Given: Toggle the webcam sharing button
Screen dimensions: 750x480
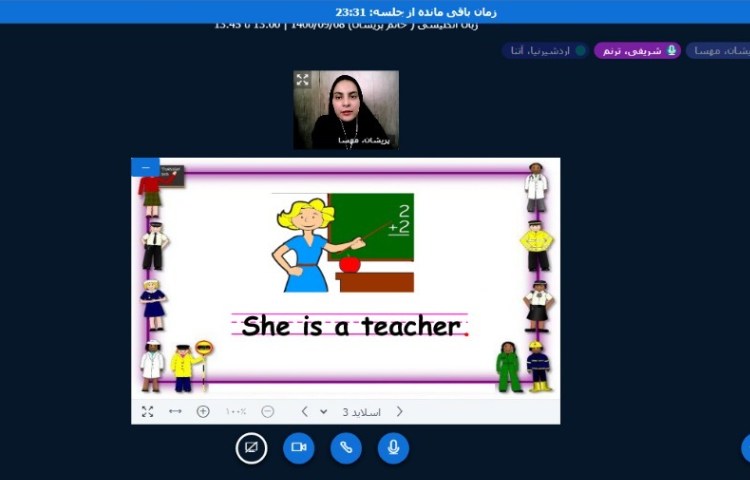Looking at the screenshot, I should (x=298, y=447).
